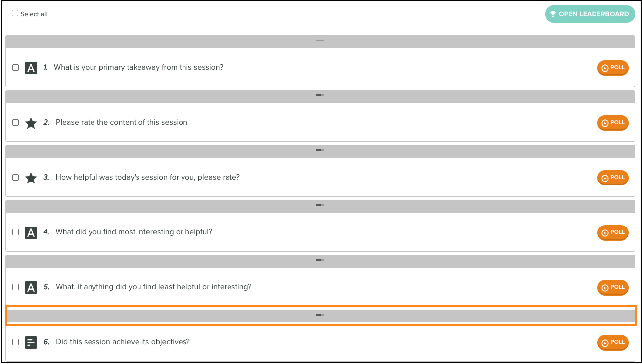Check the box for question 6
The height and width of the screenshot is (364, 642).
point(16,342)
